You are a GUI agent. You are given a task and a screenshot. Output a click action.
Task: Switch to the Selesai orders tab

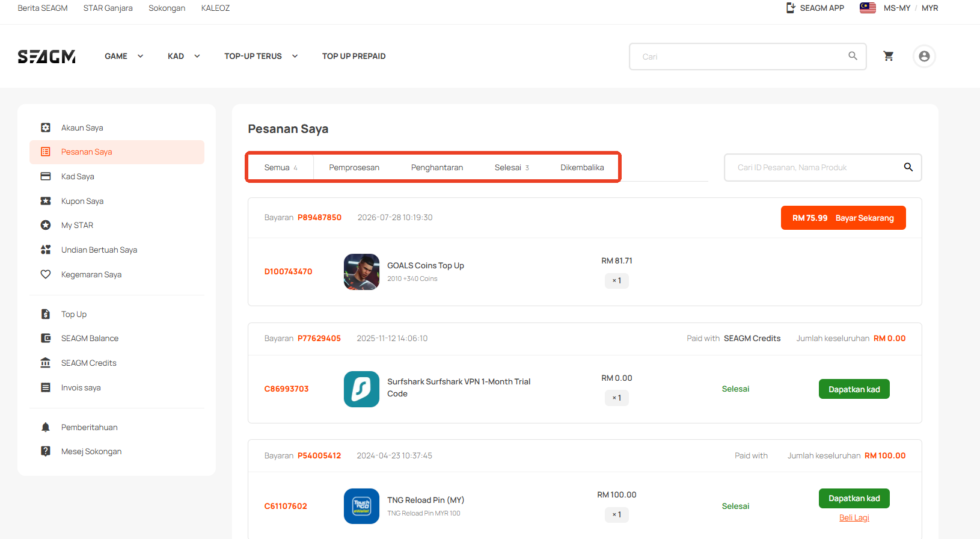pyautogui.click(x=512, y=167)
